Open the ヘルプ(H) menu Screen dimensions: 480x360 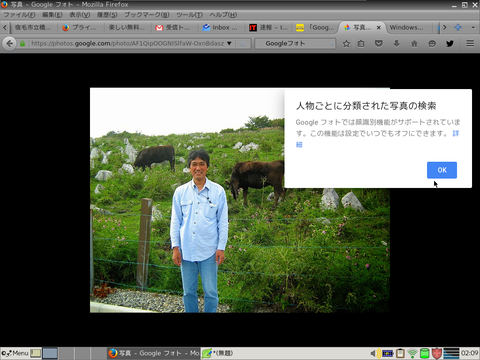coord(223,15)
